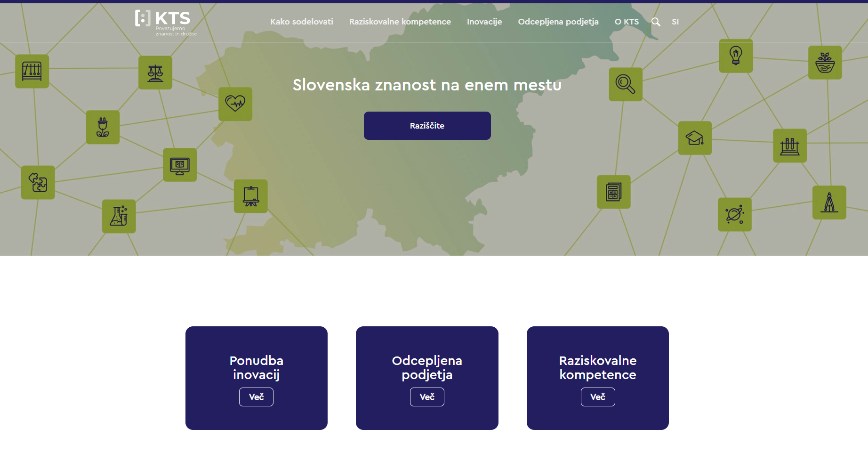Open the SI language selector
Viewport: 868px width, 461px height.
[x=675, y=22]
